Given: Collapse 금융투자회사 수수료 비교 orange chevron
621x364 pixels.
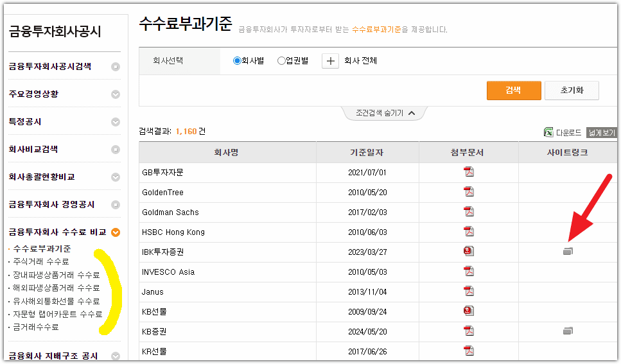Looking at the screenshot, I should (116, 232).
